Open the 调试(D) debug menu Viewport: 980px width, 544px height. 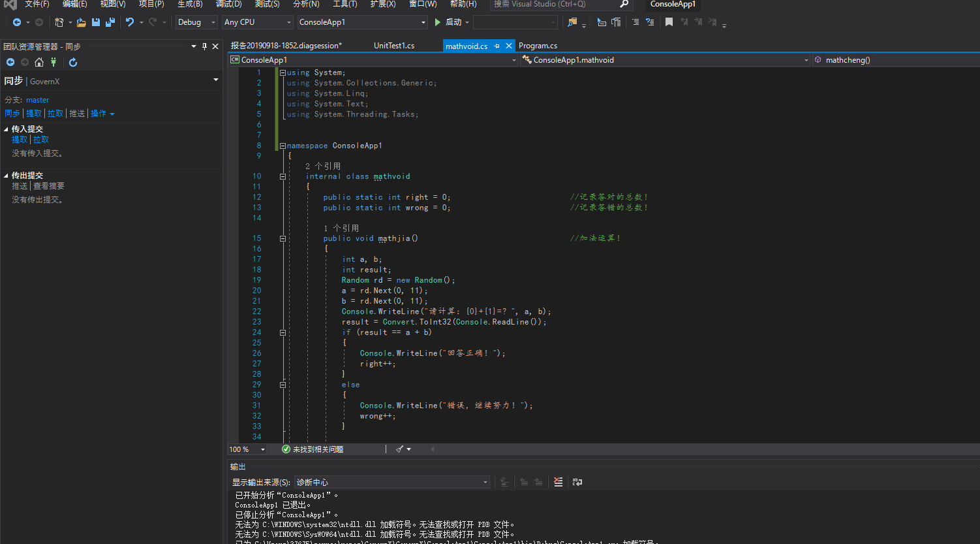click(x=228, y=4)
